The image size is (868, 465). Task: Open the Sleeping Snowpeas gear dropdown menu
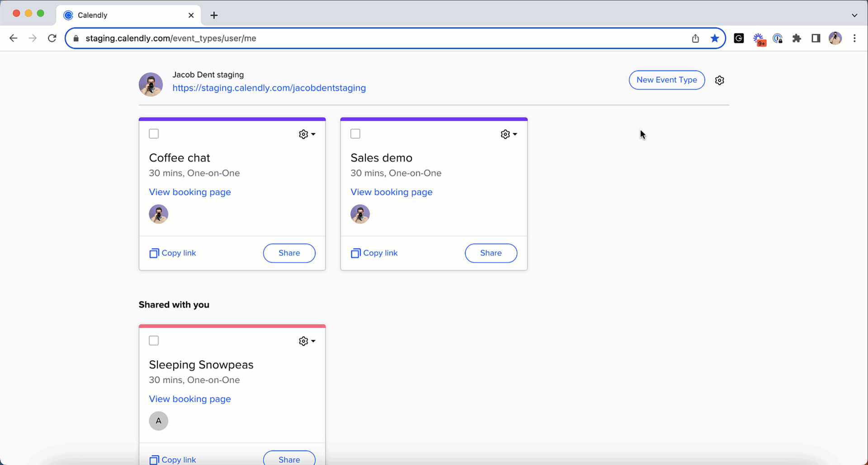[307, 341]
